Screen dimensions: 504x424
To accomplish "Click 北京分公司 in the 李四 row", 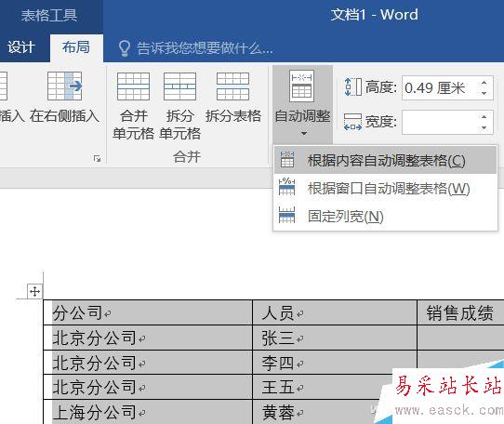I will click(x=148, y=363).
